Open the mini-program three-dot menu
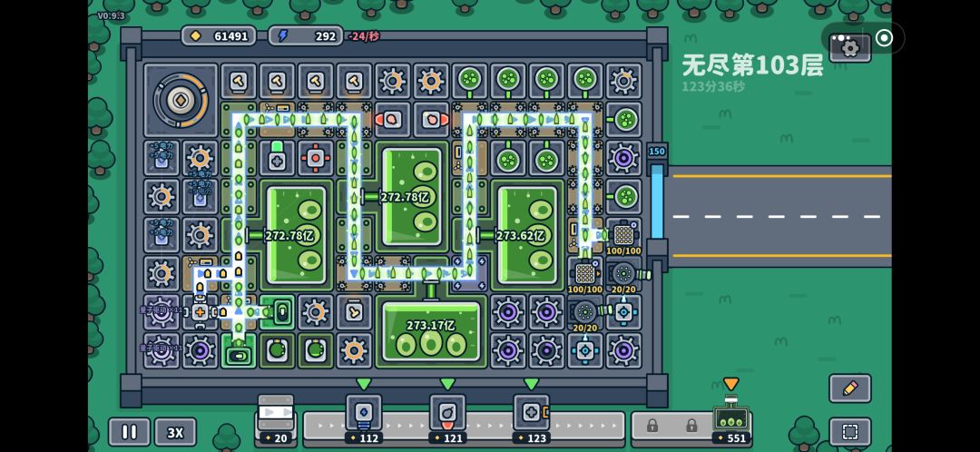980x452 pixels. point(841,38)
